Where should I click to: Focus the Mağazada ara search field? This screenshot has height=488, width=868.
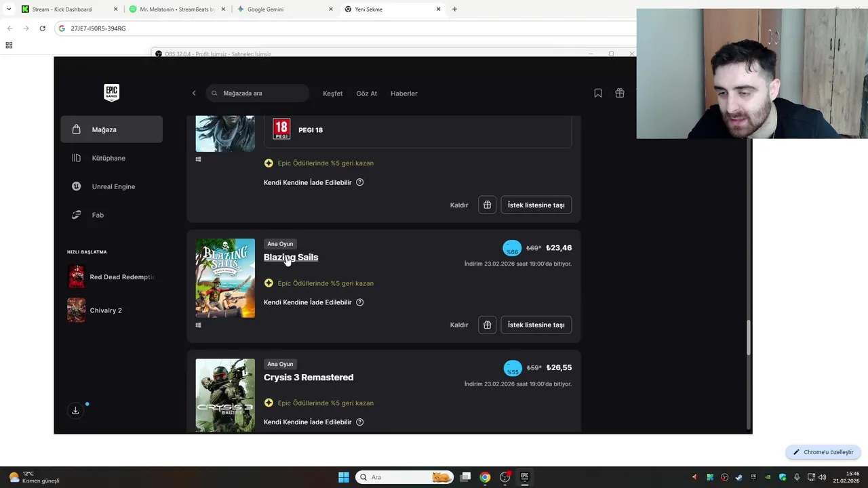tap(258, 94)
